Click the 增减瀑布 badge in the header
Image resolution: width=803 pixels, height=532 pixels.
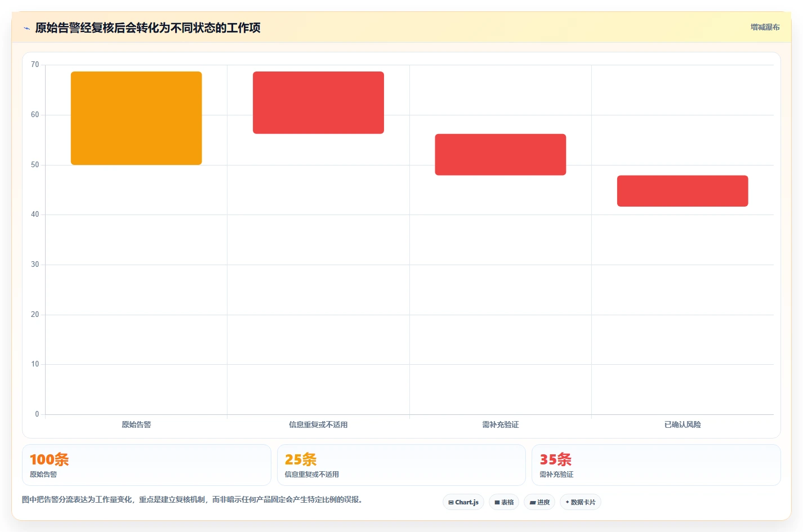(x=765, y=27)
